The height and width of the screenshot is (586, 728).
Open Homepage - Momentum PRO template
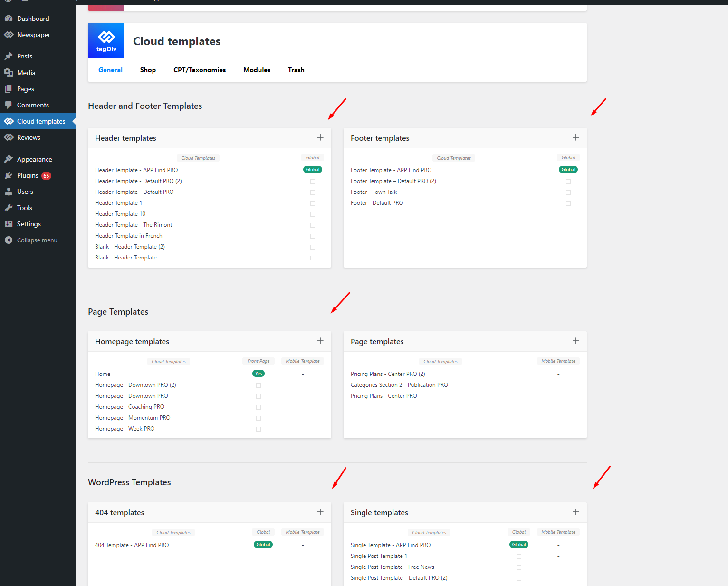coord(133,418)
